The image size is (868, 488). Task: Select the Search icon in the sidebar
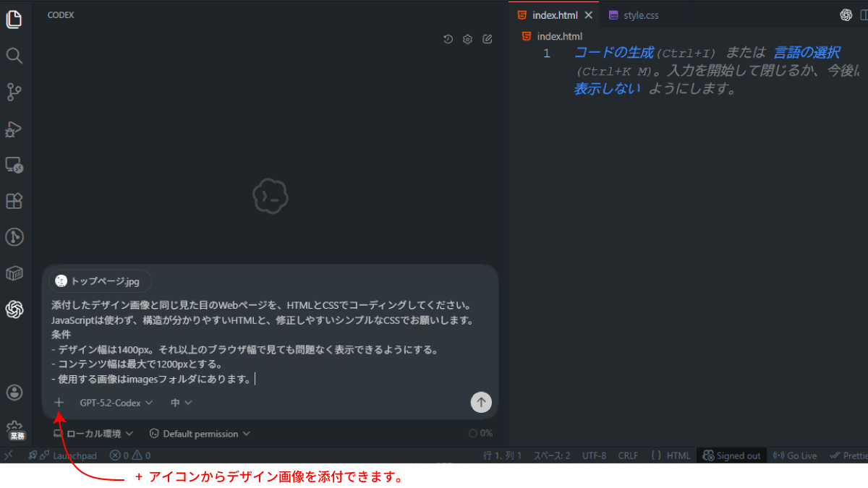pos(15,56)
